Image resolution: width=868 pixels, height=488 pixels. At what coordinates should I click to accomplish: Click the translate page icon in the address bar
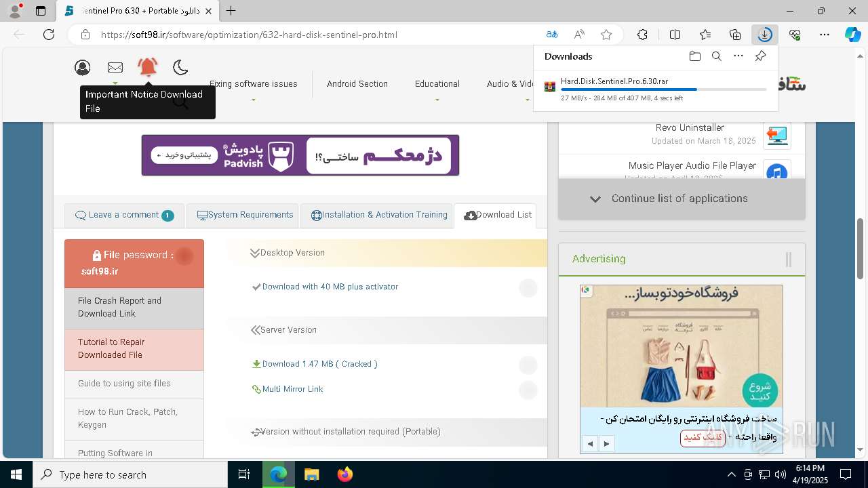click(x=552, y=35)
